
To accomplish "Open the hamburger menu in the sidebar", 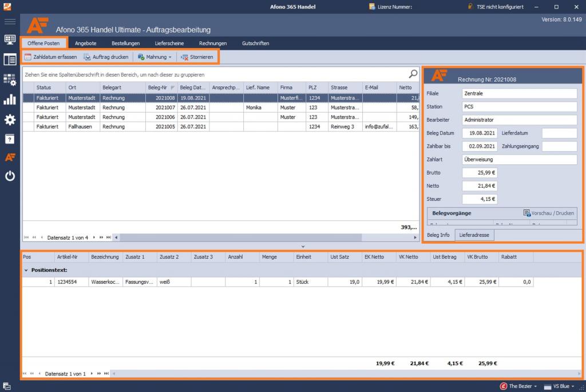I will 10,21.
